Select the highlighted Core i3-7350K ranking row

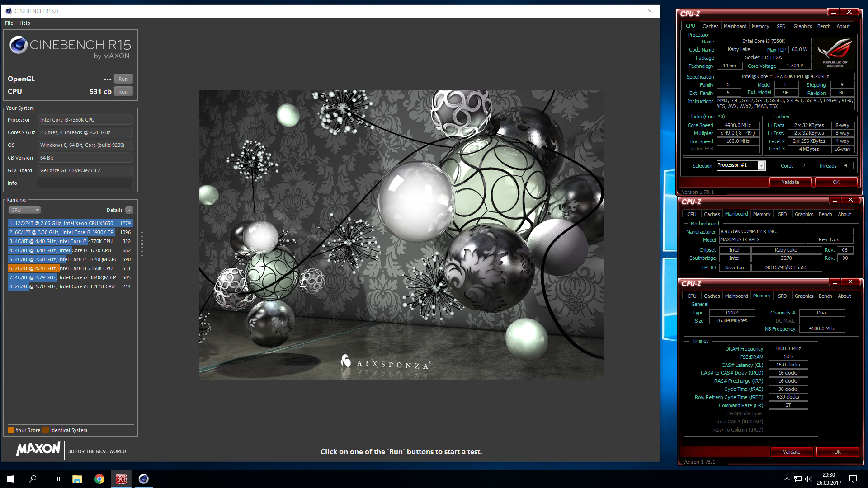[70, 268]
